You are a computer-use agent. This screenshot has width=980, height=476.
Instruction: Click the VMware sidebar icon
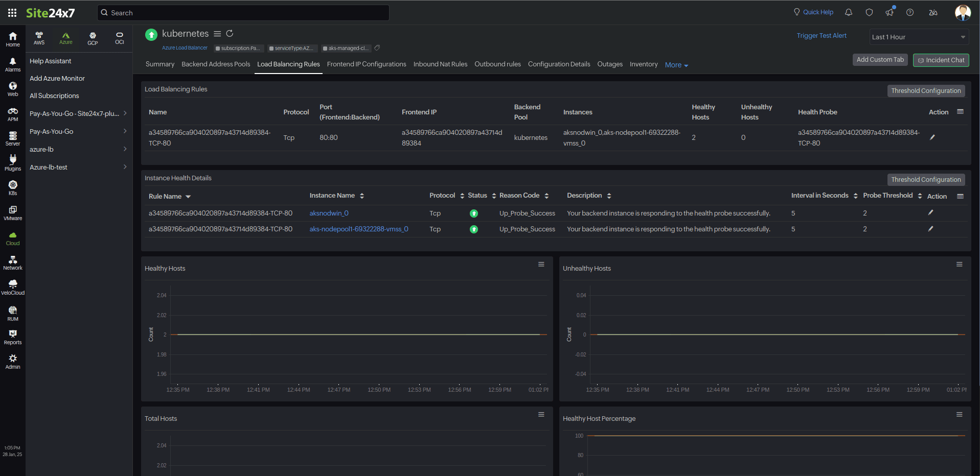tap(12, 211)
